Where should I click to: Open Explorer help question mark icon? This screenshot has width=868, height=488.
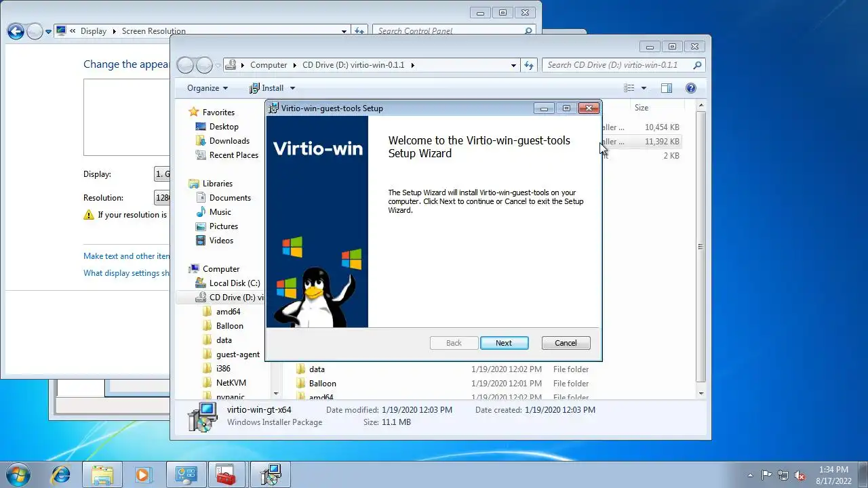pyautogui.click(x=691, y=88)
